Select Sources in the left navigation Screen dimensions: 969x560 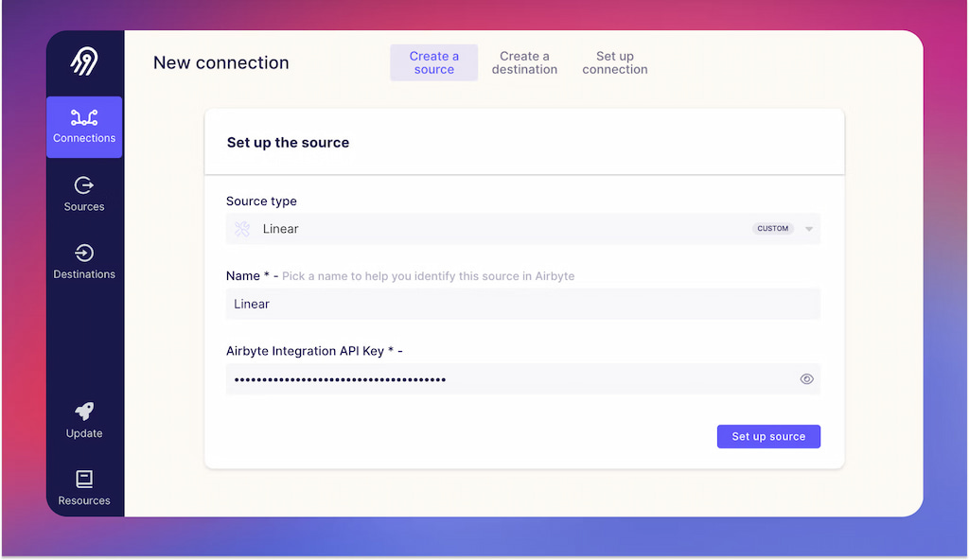tap(84, 194)
